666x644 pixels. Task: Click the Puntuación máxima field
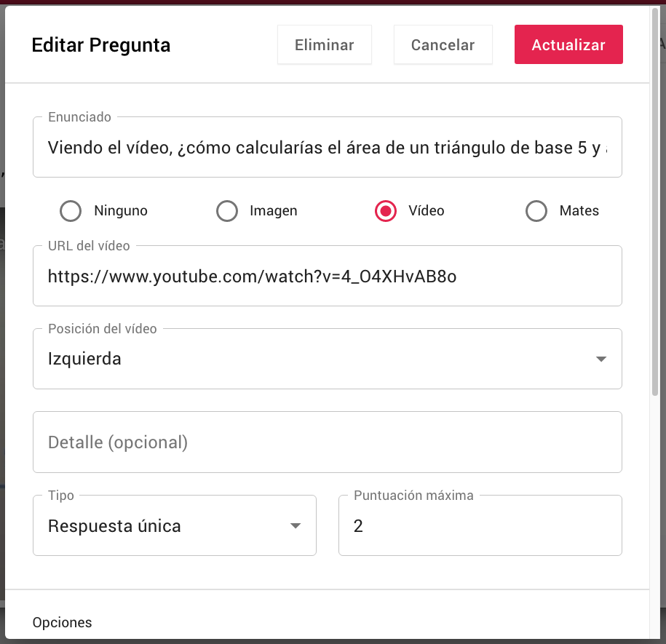[480, 525]
